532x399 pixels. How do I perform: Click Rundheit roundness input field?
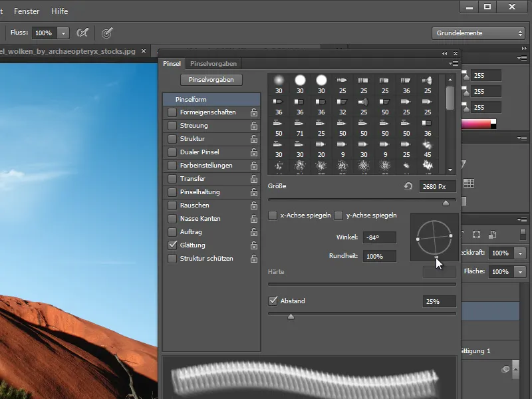click(x=379, y=256)
